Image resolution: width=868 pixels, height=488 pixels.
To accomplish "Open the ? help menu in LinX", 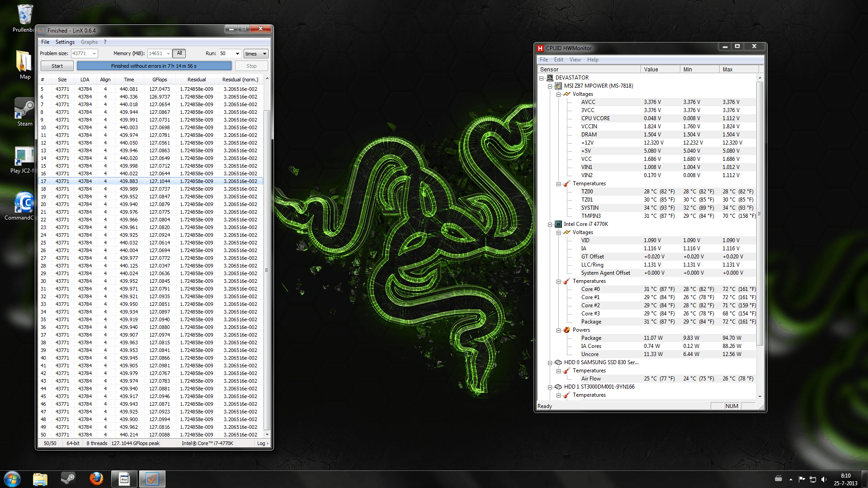I will 105,42.
